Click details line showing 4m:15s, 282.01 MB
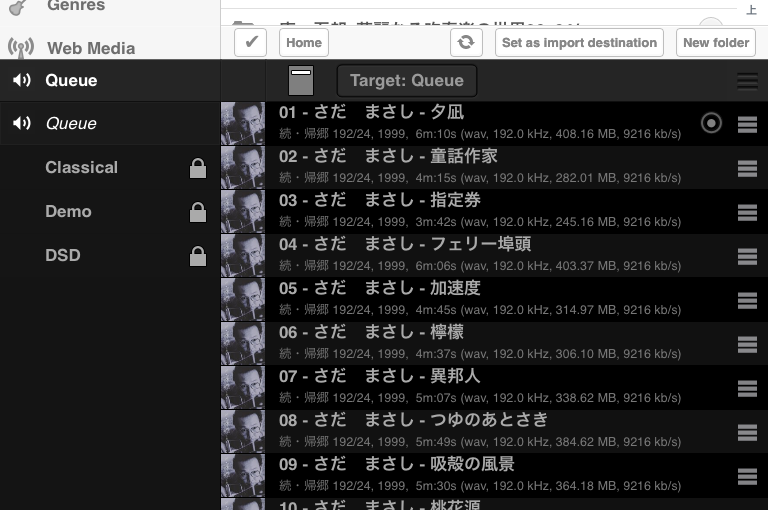 pyautogui.click(x=480, y=178)
